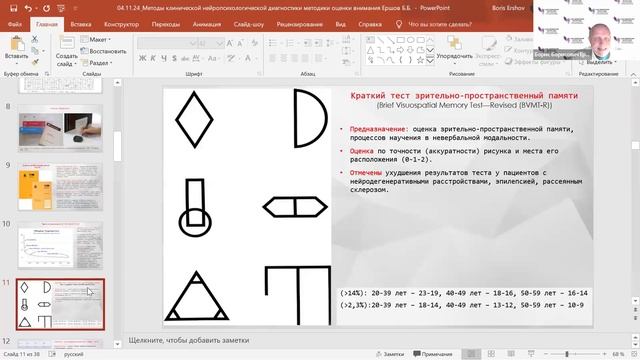Toggle bold Ж formatting
The height and width of the screenshot is (360, 640).
pos(142,58)
